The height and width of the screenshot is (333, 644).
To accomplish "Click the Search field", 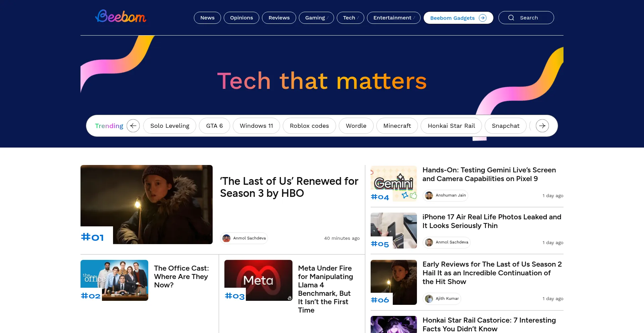I will 526,18.
